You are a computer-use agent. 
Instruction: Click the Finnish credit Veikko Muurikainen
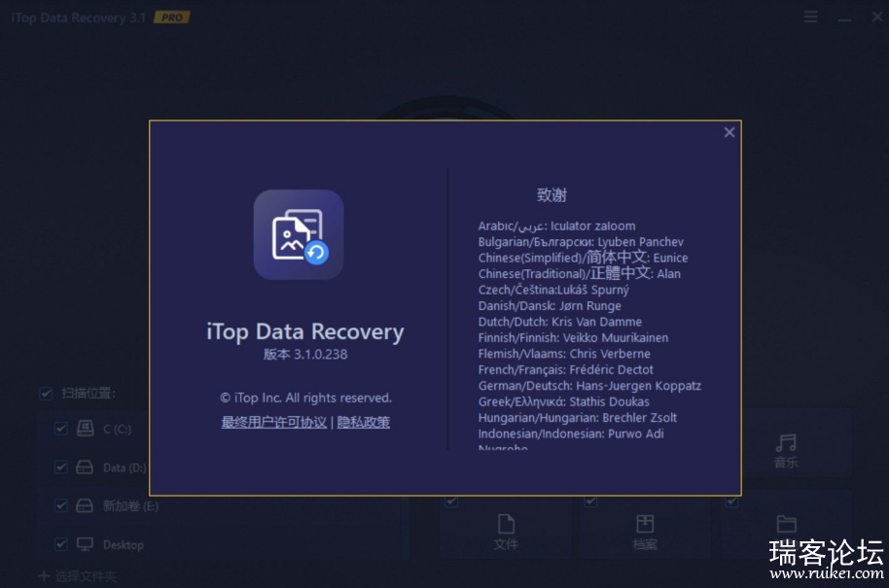point(573,337)
